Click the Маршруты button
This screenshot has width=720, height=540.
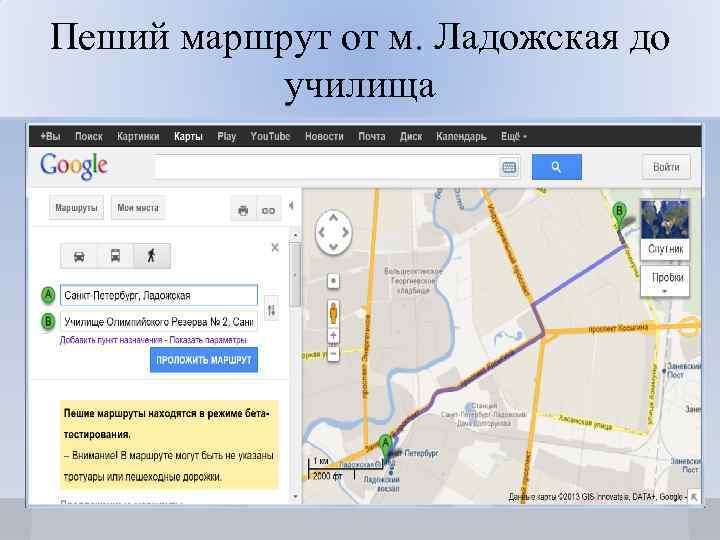(76, 208)
